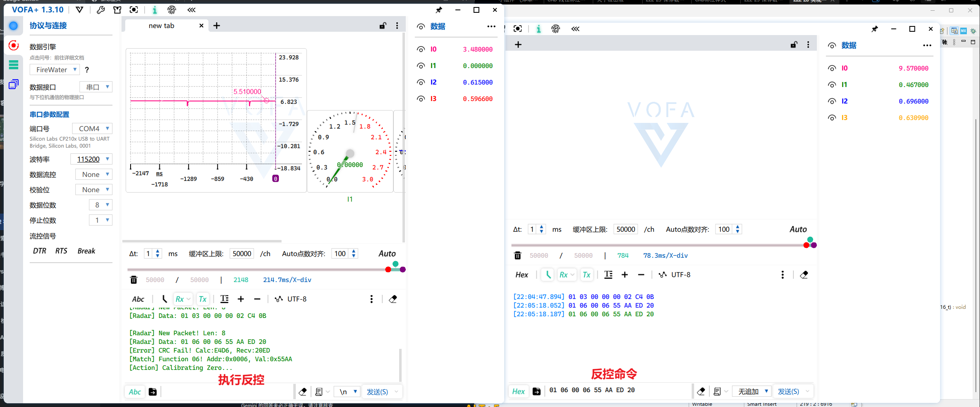Click the 发送(S) send button in right window
The width and height of the screenshot is (980, 407).
[788, 391]
